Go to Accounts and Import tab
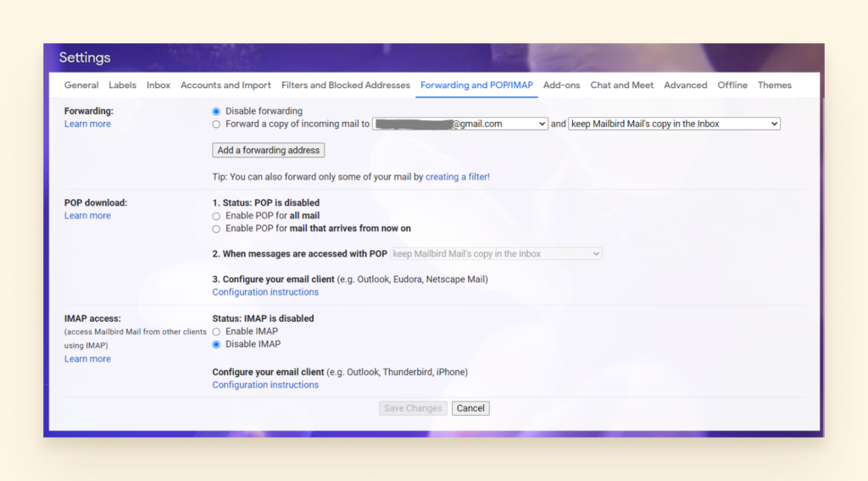Viewport: 868px width, 481px height. tap(225, 86)
